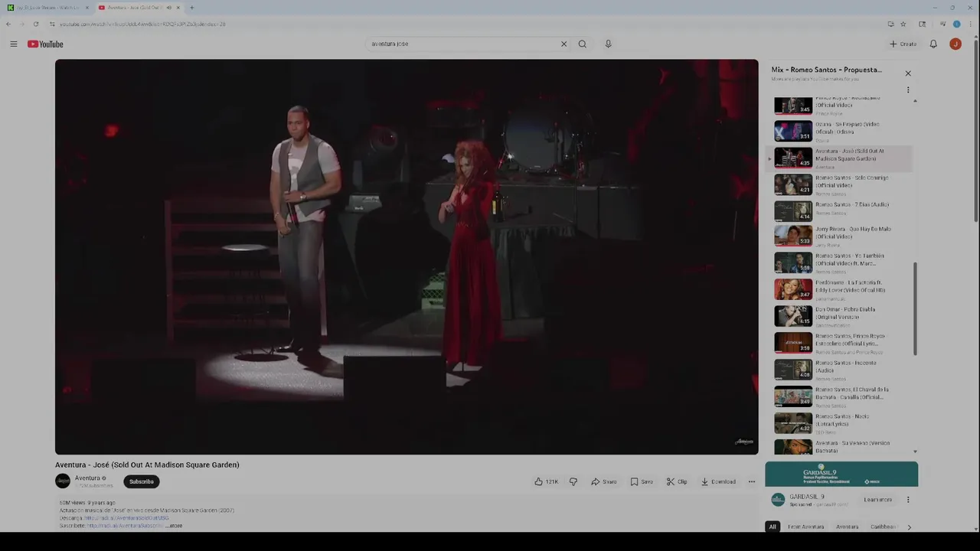Start voice search with microphone

pyautogui.click(x=608, y=44)
